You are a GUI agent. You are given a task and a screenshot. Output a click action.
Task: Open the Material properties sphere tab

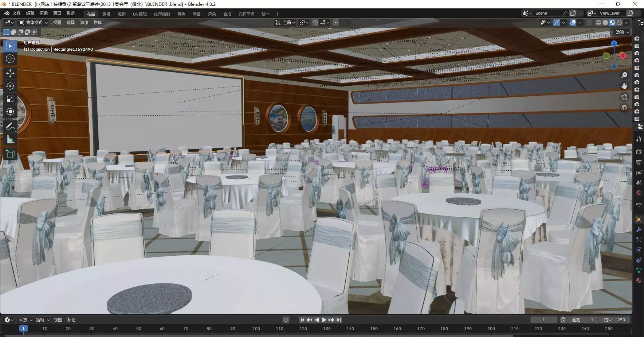pos(639,280)
